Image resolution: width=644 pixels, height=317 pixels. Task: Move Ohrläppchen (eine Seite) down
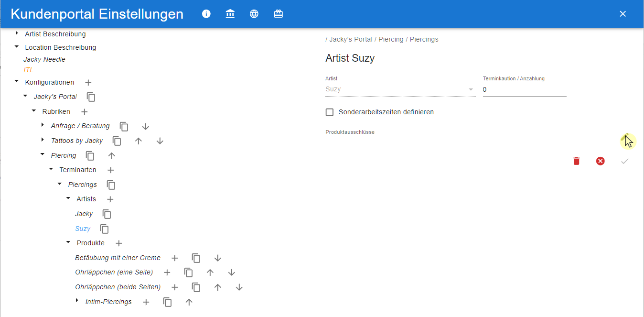coord(232,273)
